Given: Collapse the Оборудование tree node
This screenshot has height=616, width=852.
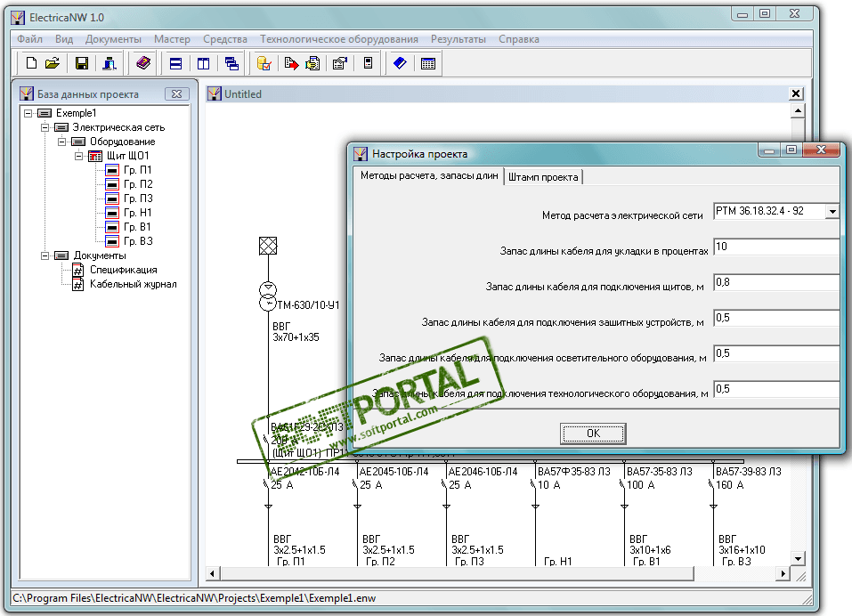Looking at the screenshot, I should [62, 142].
